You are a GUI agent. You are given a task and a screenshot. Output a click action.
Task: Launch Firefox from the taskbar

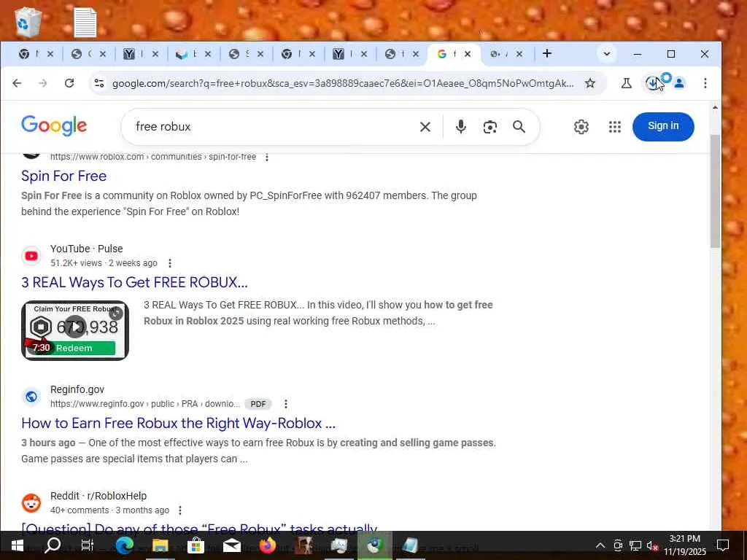(x=267, y=545)
